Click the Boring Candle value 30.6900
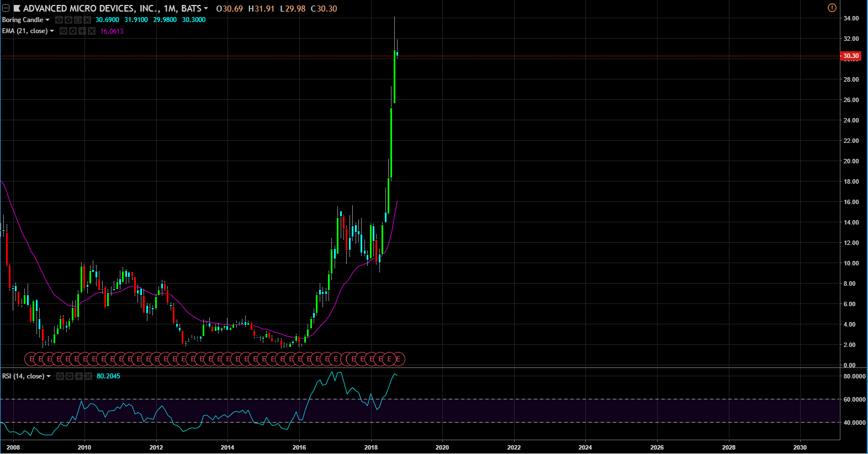Image resolution: width=868 pixels, height=454 pixels. (107, 20)
